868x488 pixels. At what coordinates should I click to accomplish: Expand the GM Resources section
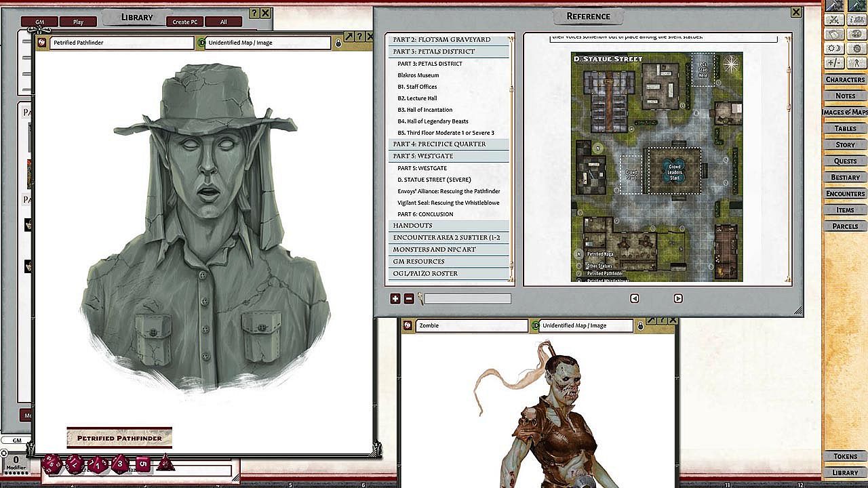click(x=449, y=262)
